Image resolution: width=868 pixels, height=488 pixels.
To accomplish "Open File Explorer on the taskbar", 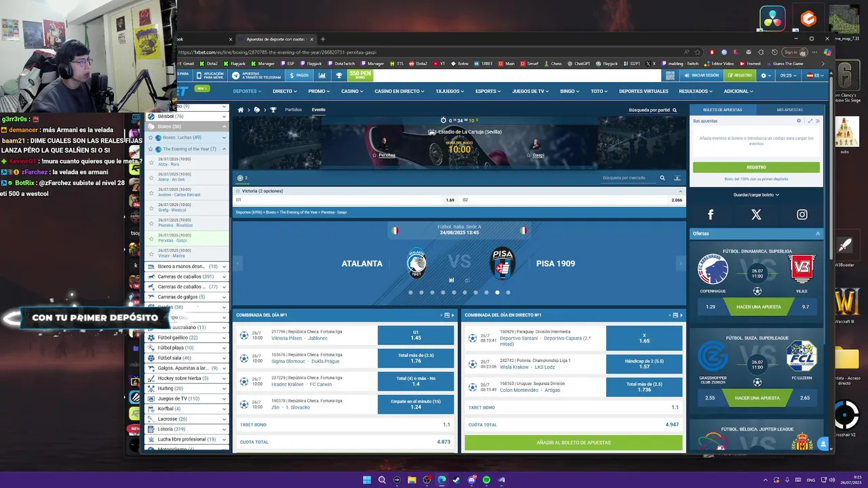I will 412,480.
